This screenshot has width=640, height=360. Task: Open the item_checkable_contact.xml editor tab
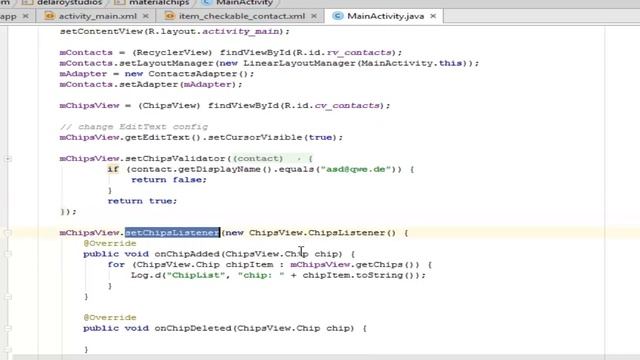click(x=241, y=16)
